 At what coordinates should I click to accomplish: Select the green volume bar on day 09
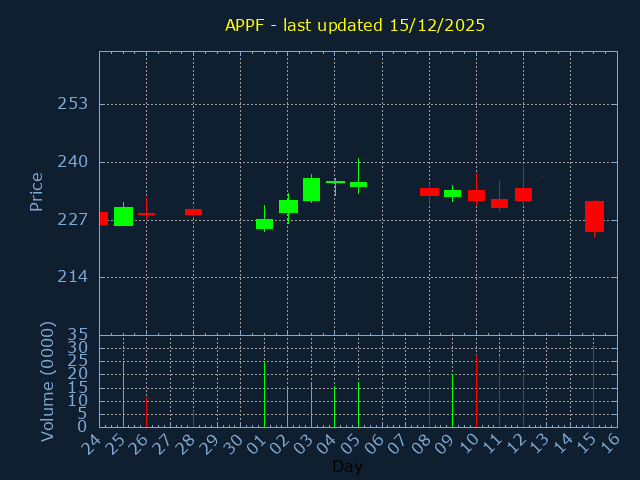(x=452, y=400)
